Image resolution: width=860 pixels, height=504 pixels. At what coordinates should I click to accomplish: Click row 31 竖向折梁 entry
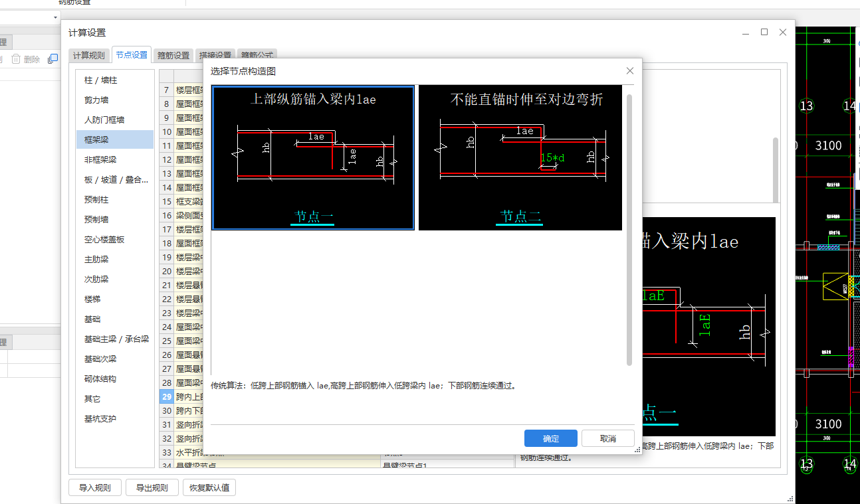point(189,424)
